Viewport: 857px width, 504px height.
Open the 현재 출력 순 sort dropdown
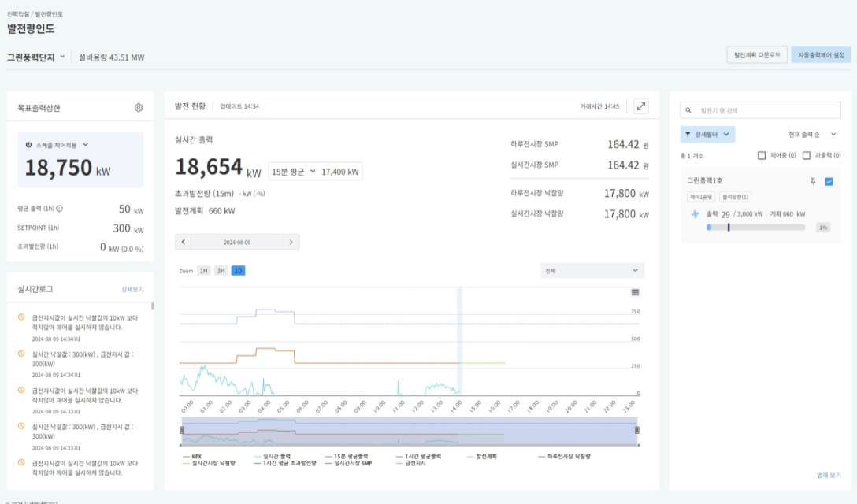pyautogui.click(x=812, y=134)
